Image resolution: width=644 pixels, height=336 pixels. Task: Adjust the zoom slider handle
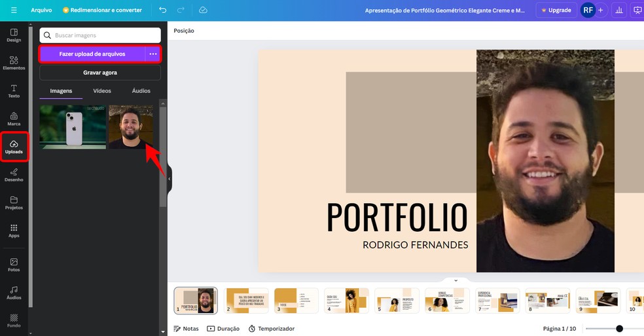pos(619,329)
